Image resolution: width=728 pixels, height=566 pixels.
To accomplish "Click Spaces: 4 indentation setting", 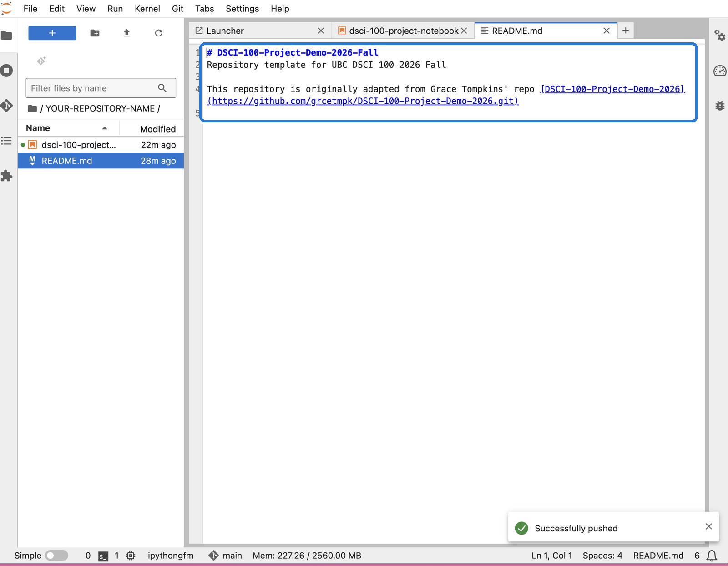I will click(x=602, y=556).
